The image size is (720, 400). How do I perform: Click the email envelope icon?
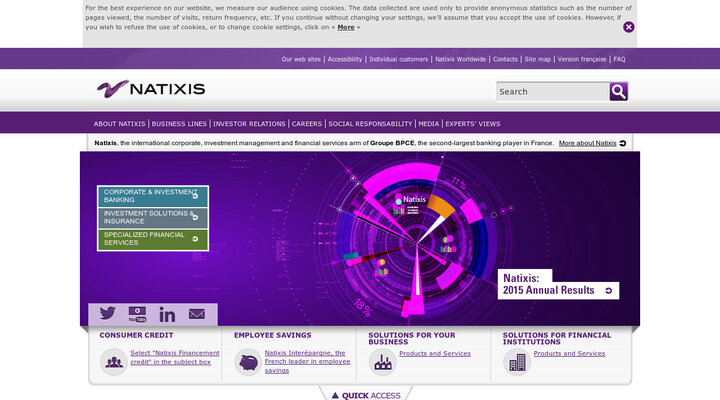197,314
